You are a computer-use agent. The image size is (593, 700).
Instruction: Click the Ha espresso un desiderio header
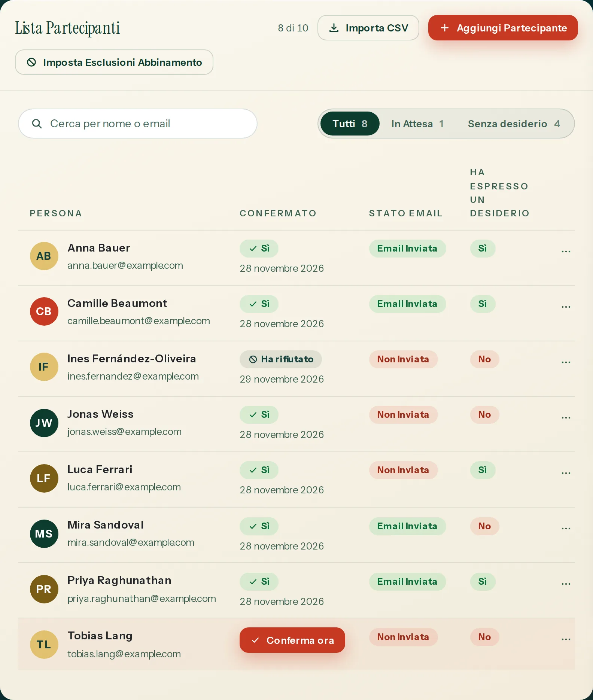tap(500, 193)
